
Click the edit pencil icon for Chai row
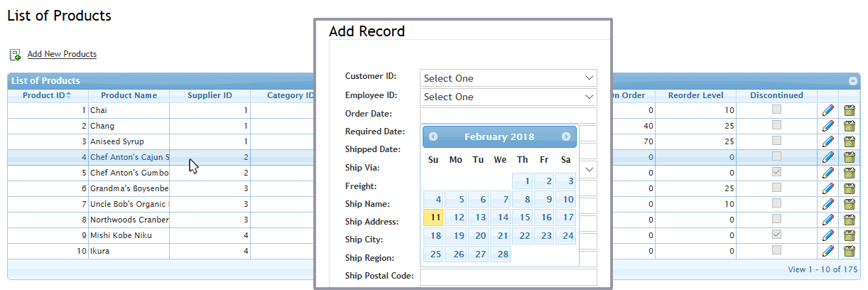(828, 110)
